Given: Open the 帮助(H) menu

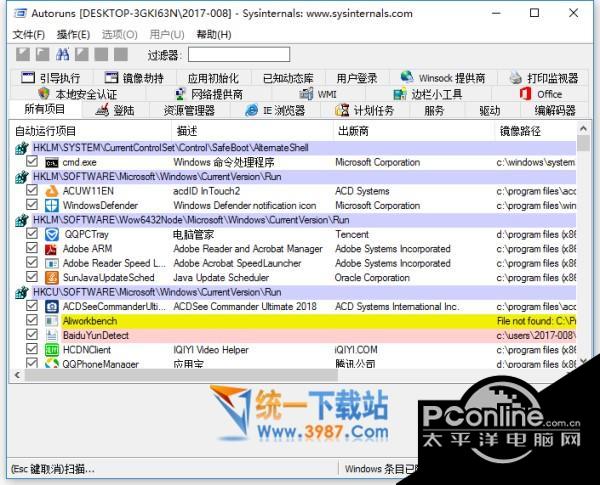Looking at the screenshot, I should point(214,35).
